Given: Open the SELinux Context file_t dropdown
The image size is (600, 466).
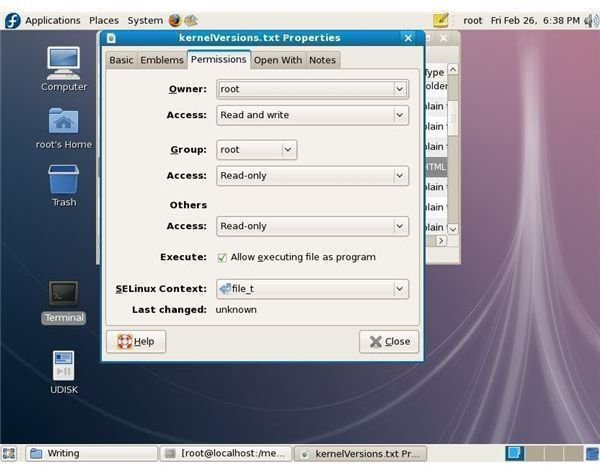Looking at the screenshot, I should click(312, 289).
